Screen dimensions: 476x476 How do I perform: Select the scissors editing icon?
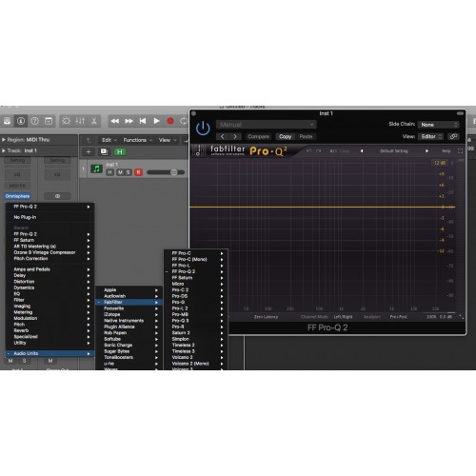[94, 121]
